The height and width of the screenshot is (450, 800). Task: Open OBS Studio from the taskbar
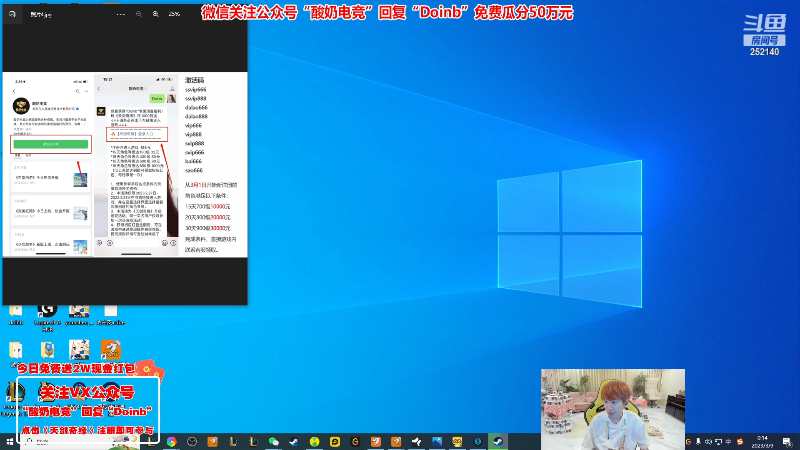(x=192, y=442)
